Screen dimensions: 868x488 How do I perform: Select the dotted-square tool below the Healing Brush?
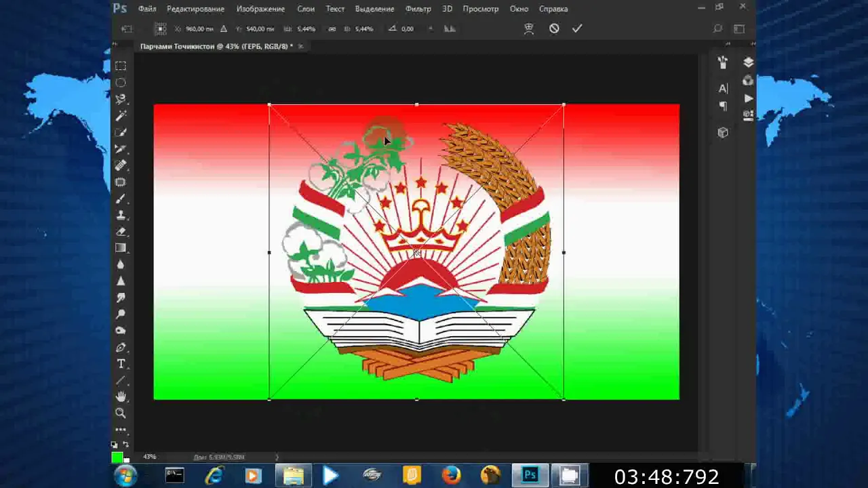121,182
